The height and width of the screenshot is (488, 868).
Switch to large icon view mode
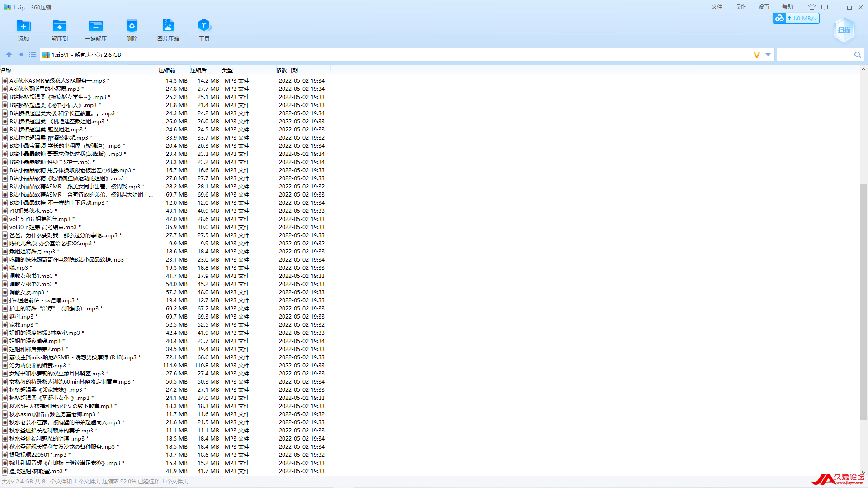(21, 55)
